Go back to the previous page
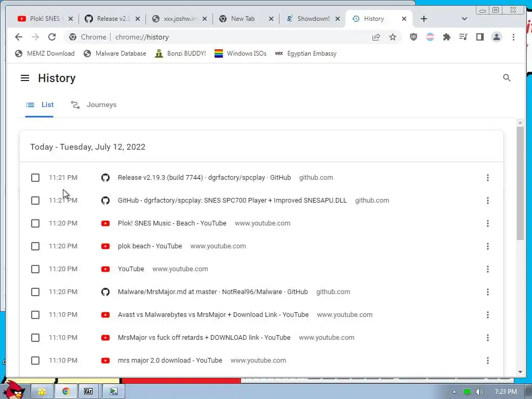The height and width of the screenshot is (399, 532). click(x=19, y=37)
